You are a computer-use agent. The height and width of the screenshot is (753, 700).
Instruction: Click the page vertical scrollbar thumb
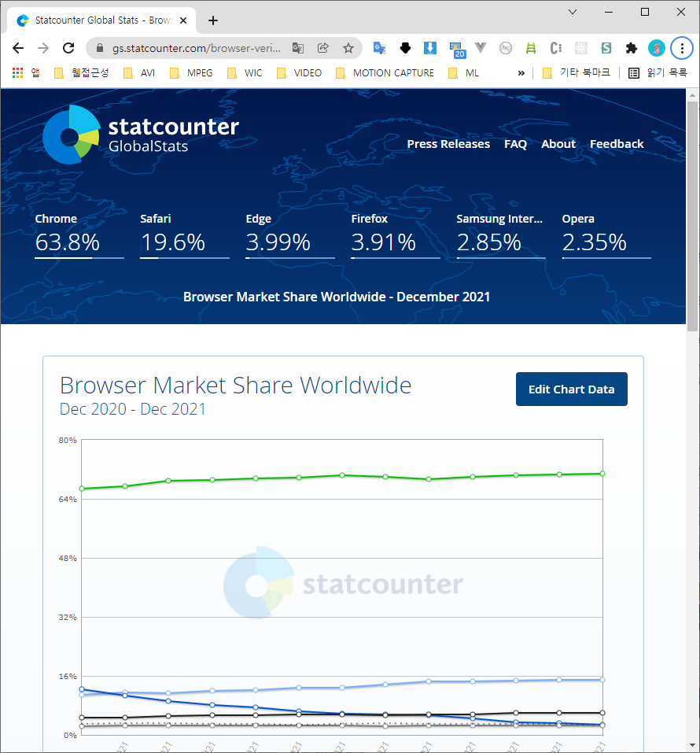click(x=692, y=216)
